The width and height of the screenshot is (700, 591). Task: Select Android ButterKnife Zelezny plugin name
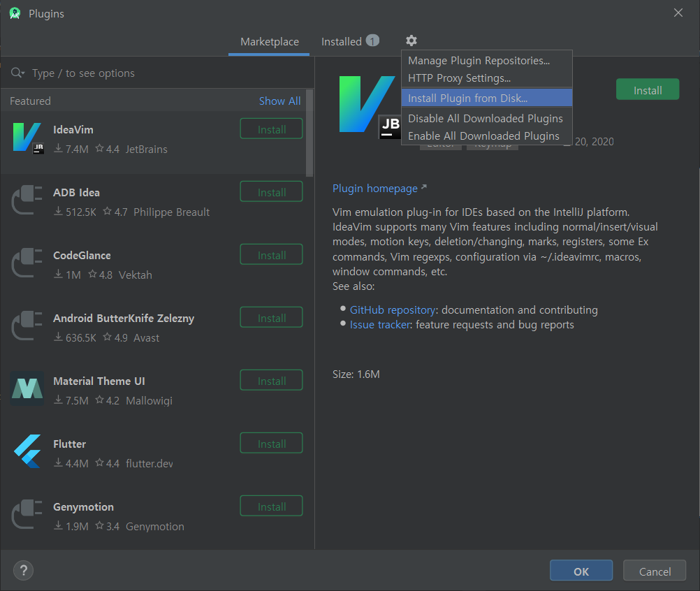point(124,319)
